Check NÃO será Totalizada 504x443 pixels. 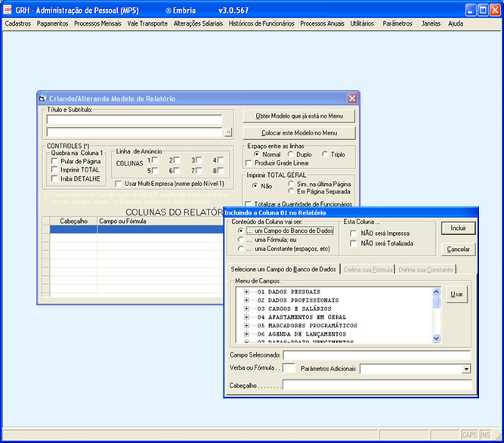pos(353,243)
